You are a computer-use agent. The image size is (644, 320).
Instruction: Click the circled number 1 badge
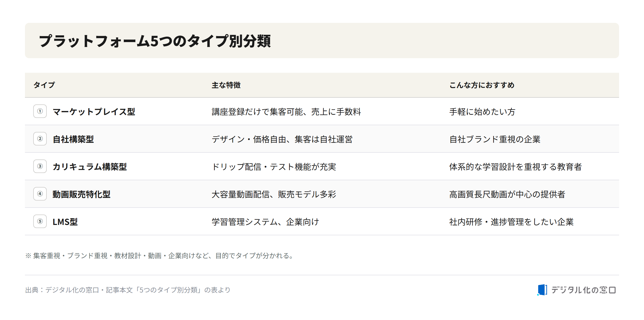[40, 111]
